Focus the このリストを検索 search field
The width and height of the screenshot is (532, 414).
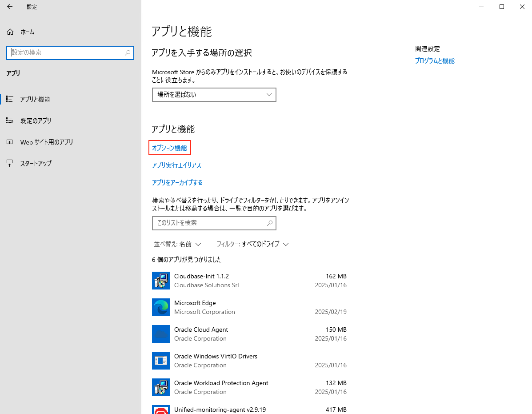point(214,223)
